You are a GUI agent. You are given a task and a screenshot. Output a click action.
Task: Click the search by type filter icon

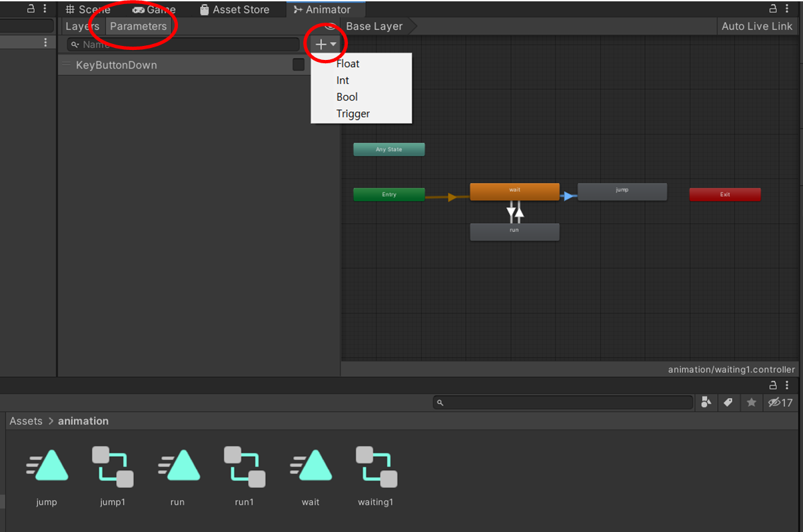[x=706, y=402]
